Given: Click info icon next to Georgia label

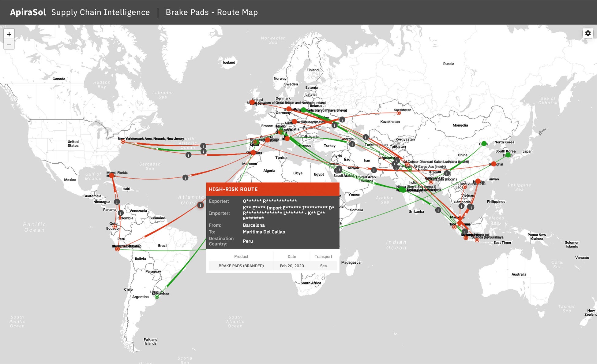Looking at the screenshot, I should pos(352,144).
